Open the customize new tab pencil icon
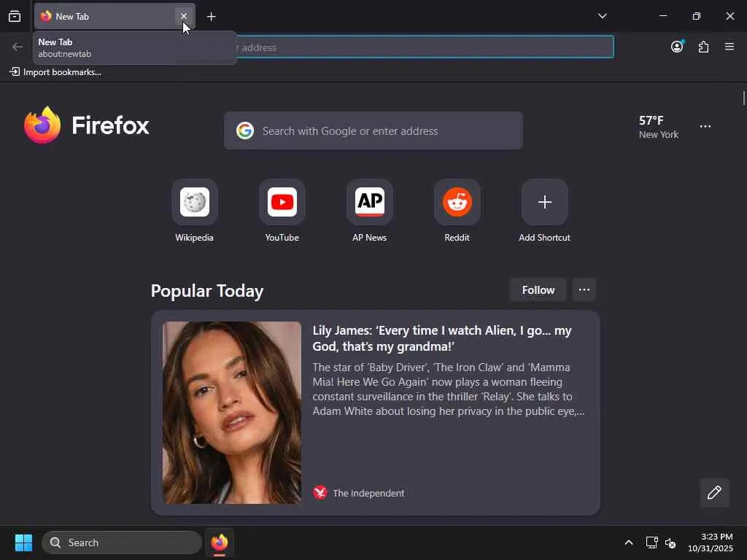Screen dimensions: 747x560 tap(714, 492)
